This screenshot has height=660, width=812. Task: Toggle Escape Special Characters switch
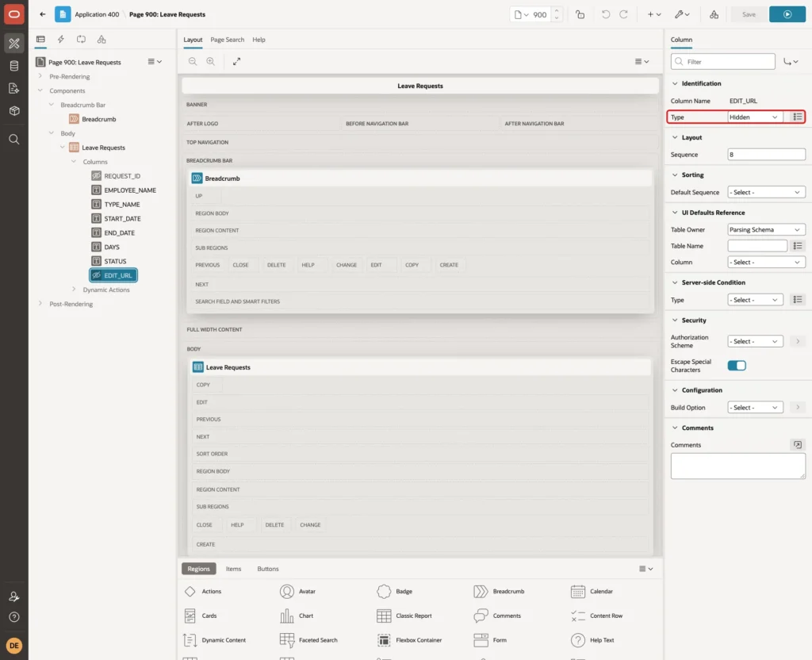737,366
